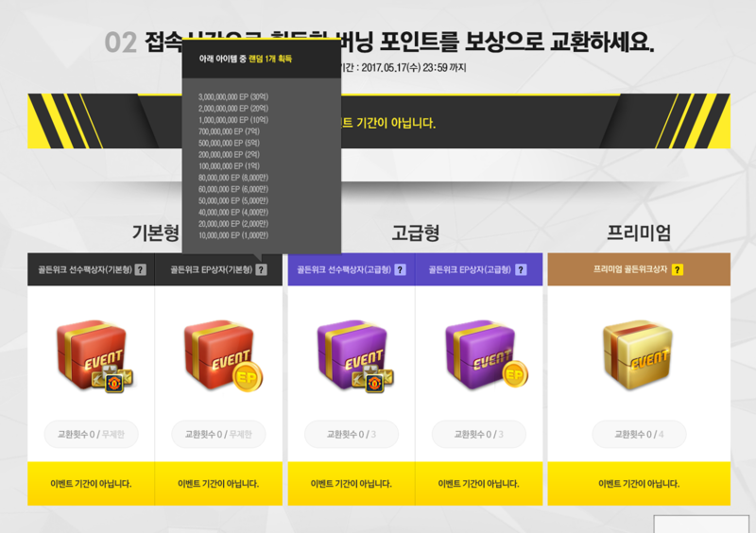Click the yellow button under basic EP box

tap(218, 483)
